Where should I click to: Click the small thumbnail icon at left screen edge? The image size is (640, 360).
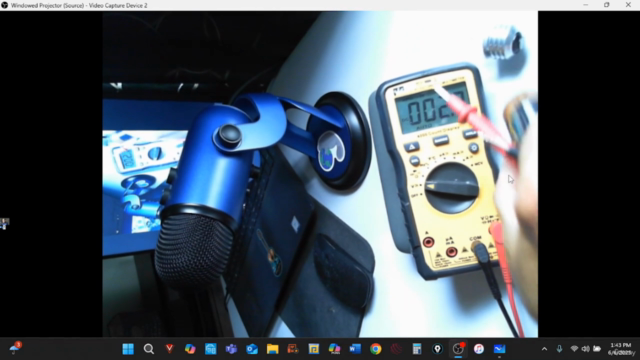click(4, 223)
